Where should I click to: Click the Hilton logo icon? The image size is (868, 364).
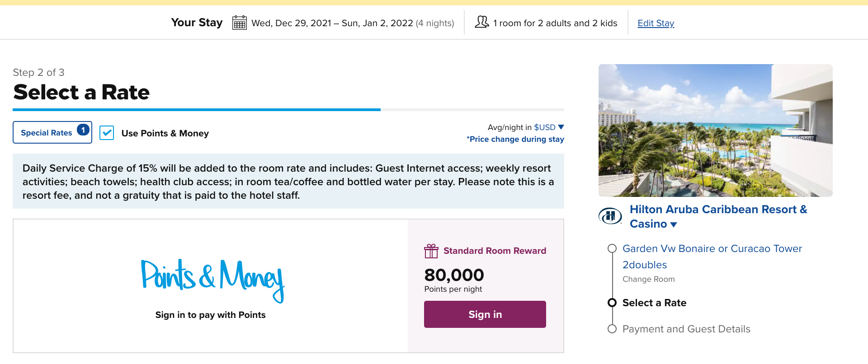coord(610,216)
